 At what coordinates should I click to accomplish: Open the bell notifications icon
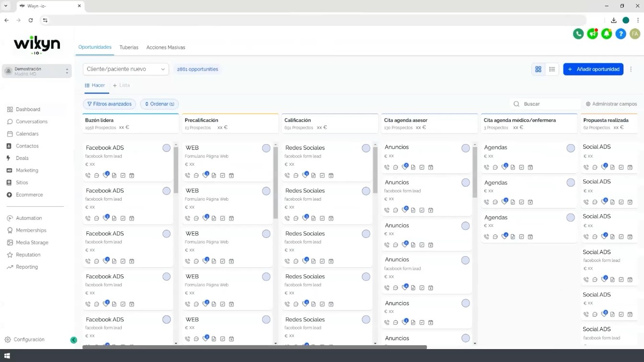pos(607,34)
